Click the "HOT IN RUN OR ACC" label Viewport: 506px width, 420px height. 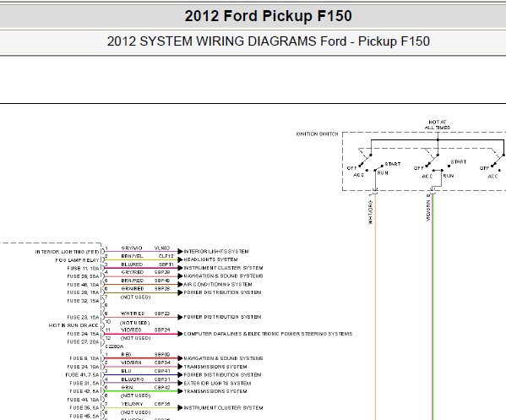coord(73,325)
